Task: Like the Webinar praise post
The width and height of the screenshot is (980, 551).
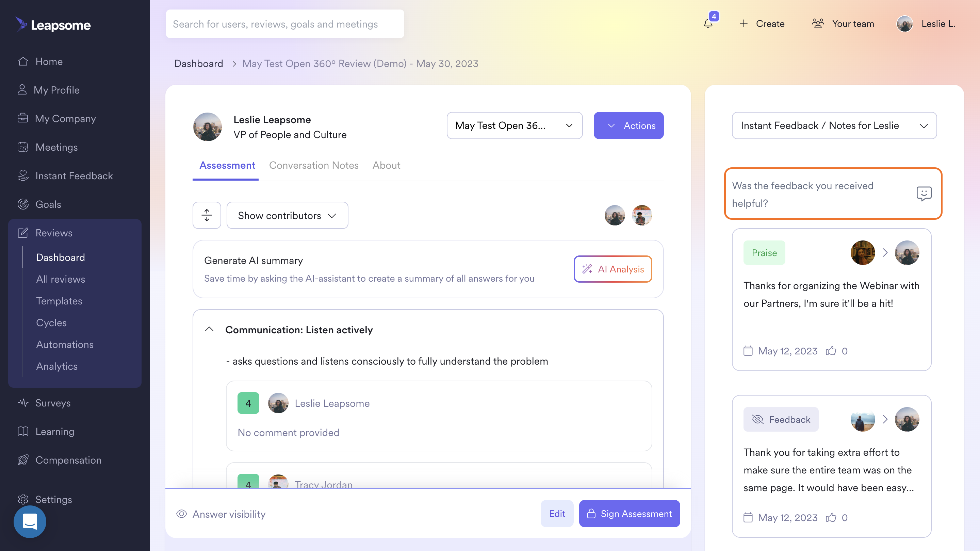Action: click(x=831, y=350)
